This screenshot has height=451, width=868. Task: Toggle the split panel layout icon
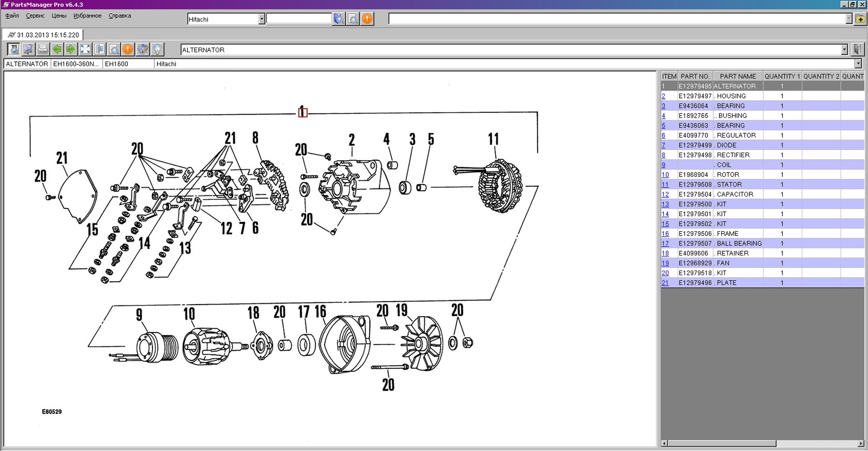(100, 49)
